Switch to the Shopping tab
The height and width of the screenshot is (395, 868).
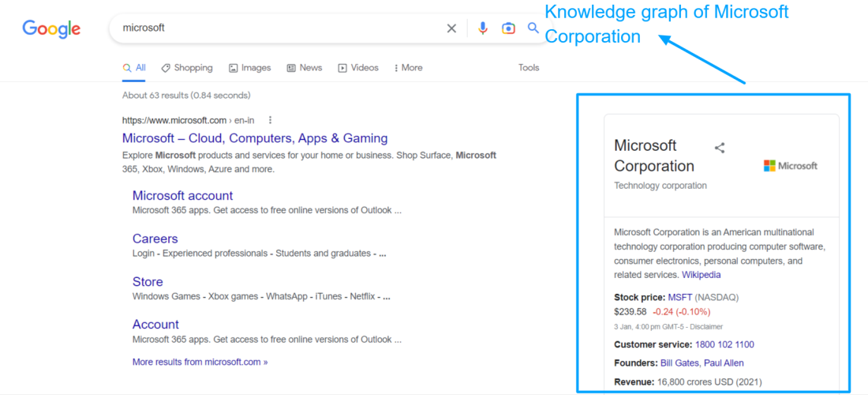(x=187, y=68)
